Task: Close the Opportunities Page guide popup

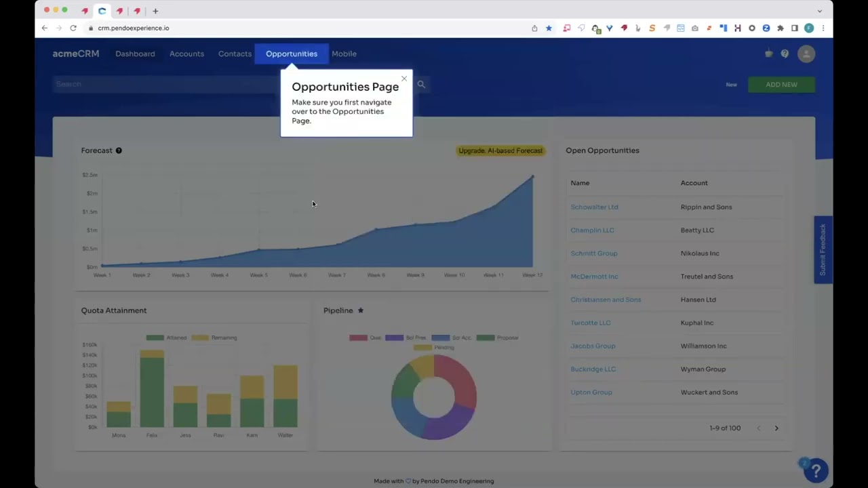Action: [x=404, y=79]
